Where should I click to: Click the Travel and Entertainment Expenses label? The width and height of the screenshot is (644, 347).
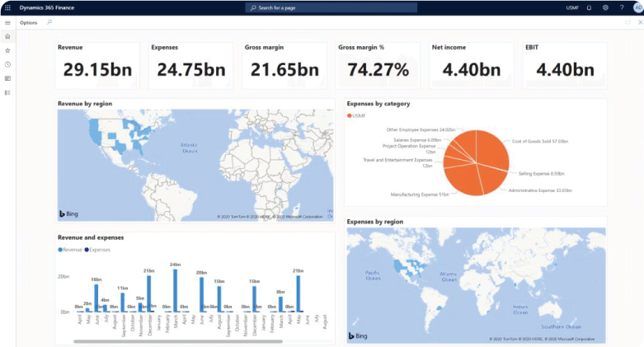click(x=397, y=162)
